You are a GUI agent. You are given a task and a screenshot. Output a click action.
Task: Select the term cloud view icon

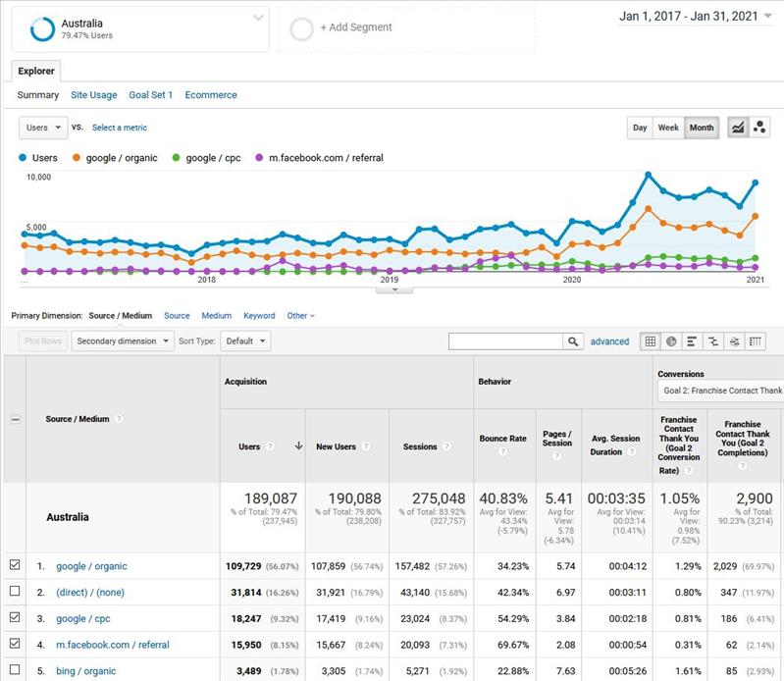click(734, 341)
